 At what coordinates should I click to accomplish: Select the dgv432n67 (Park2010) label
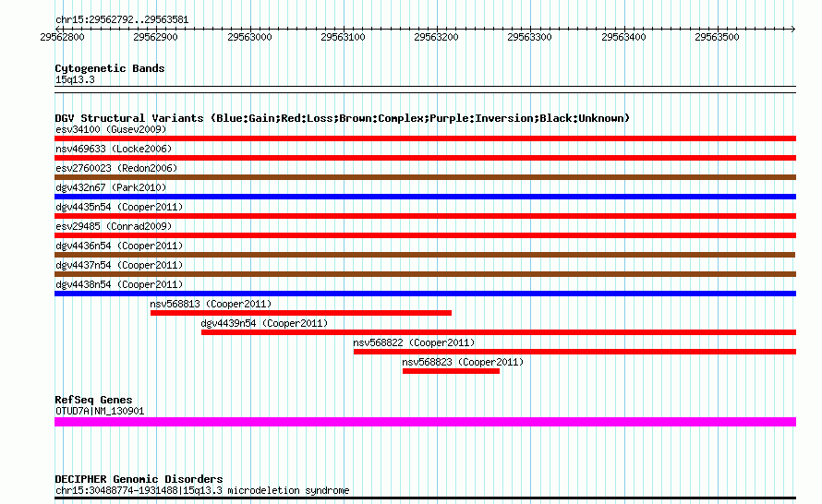pos(111,187)
